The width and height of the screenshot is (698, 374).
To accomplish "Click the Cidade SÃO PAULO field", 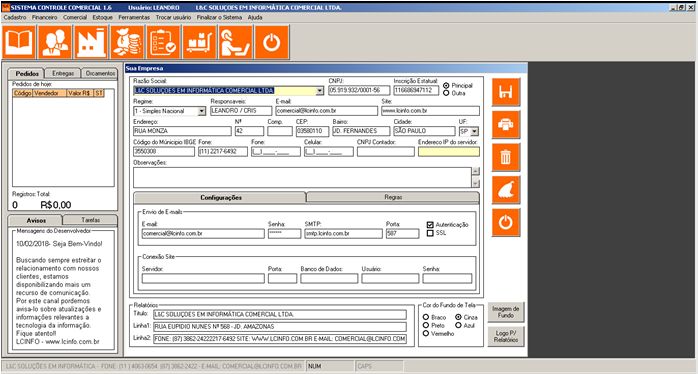I will pyautogui.click(x=424, y=131).
